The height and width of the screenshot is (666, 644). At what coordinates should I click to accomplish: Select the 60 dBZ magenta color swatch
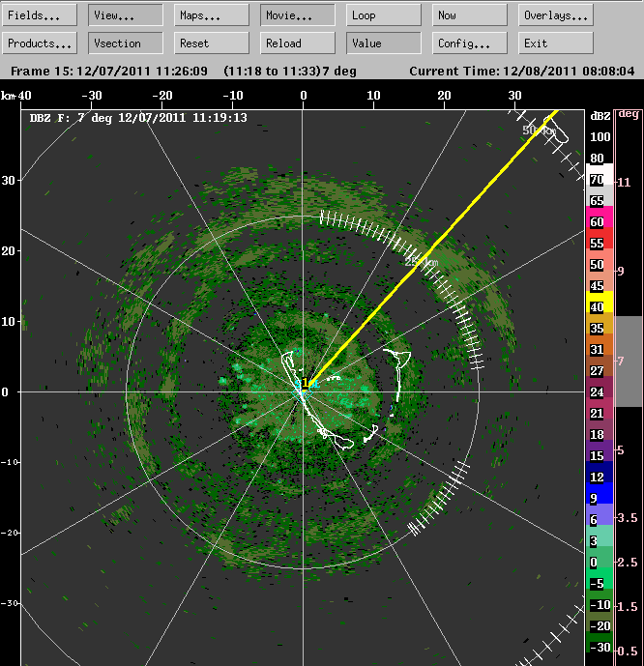pyautogui.click(x=600, y=217)
